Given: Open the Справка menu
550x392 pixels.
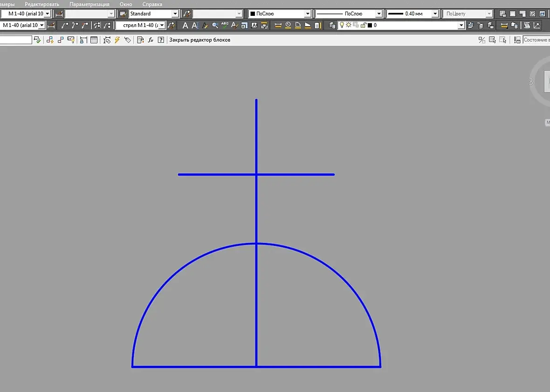Looking at the screenshot, I should [152, 4].
